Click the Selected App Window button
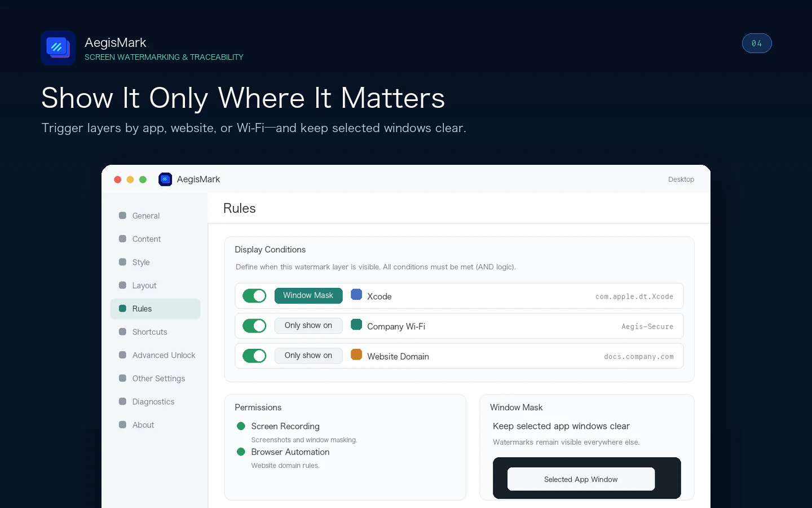812x508 pixels. click(581, 479)
